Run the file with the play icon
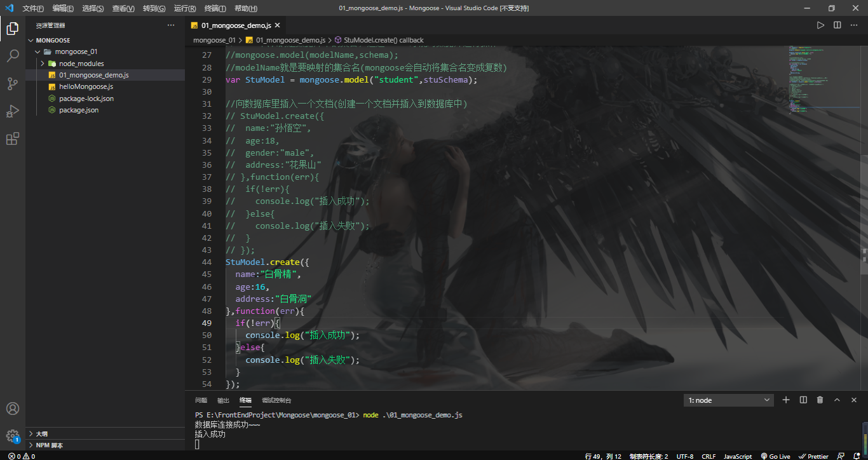The width and height of the screenshot is (868, 460). 820,25
